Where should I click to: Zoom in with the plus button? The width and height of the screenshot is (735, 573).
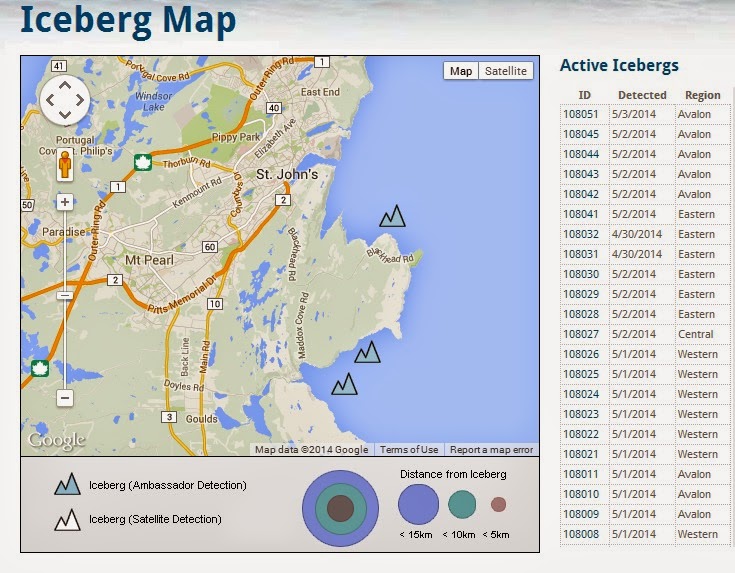click(65, 202)
